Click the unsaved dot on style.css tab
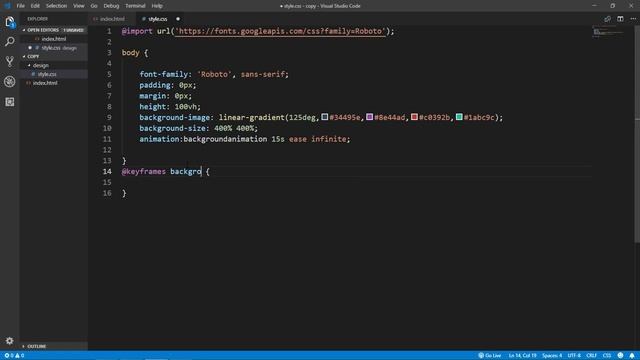The width and height of the screenshot is (640, 360). [x=178, y=19]
